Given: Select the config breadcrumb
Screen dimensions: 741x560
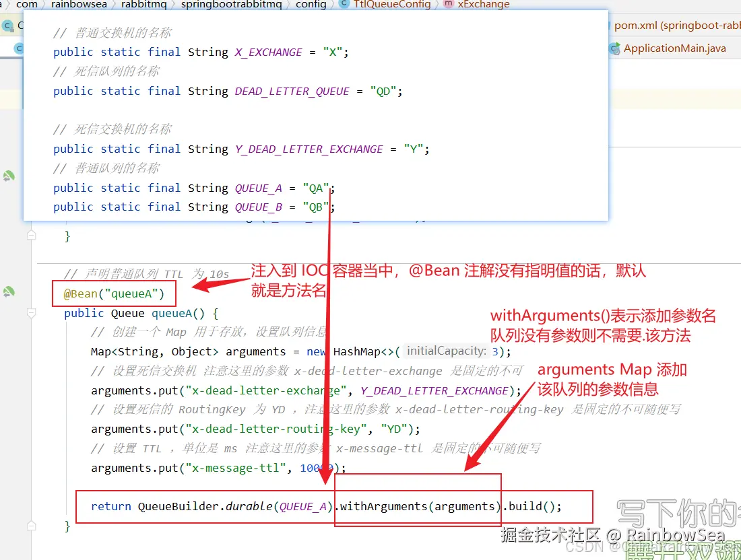Looking at the screenshot, I should click(311, 4).
